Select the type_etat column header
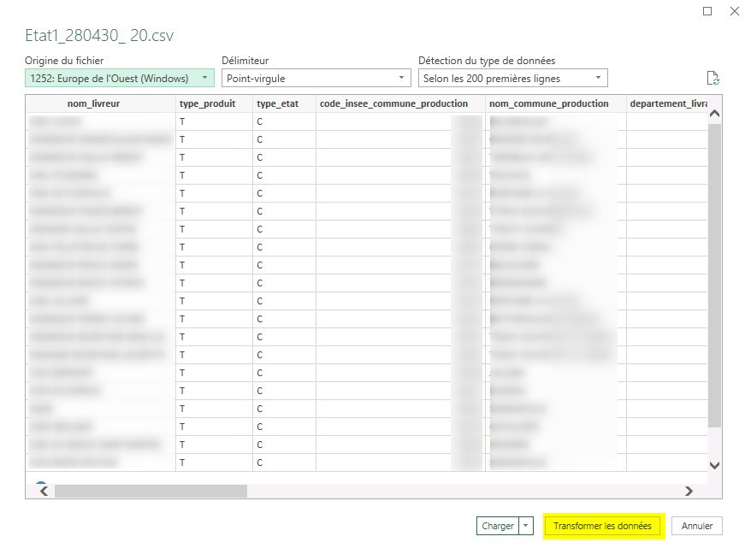This screenshot has height=560, width=745. 284,103
